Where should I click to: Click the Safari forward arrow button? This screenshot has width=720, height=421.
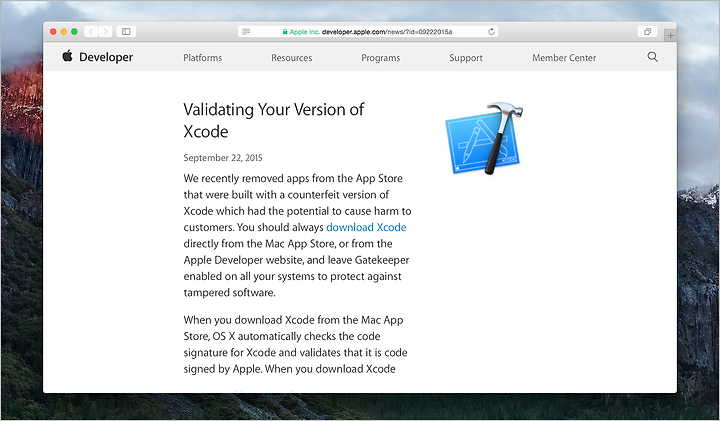pos(105,32)
